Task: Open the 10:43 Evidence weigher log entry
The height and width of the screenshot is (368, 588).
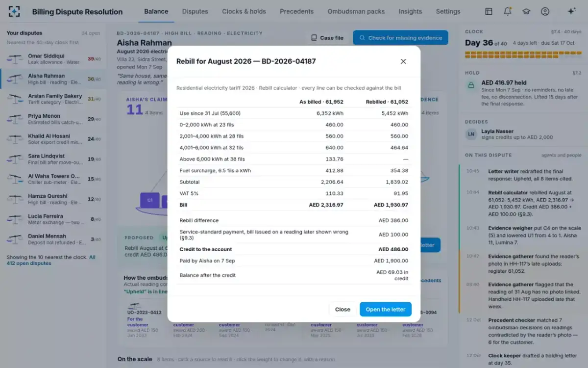Action: (521, 235)
